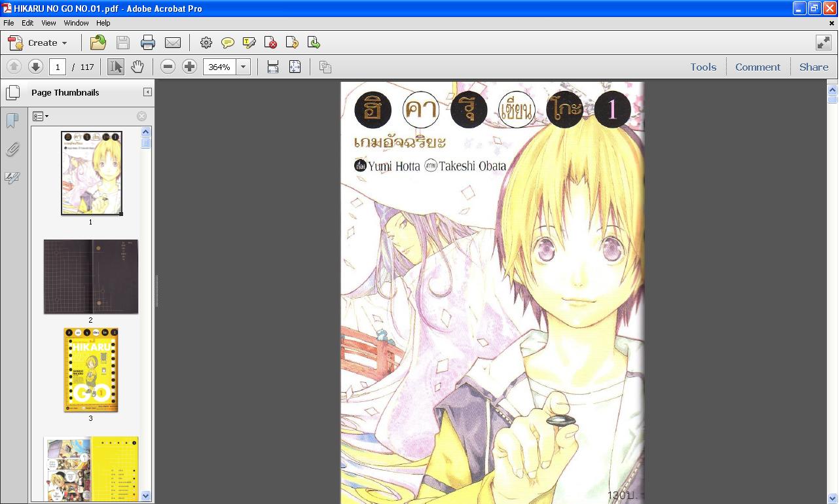The width and height of the screenshot is (840, 504).
Task: Click the page number field showing 1
Action: click(58, 67)
